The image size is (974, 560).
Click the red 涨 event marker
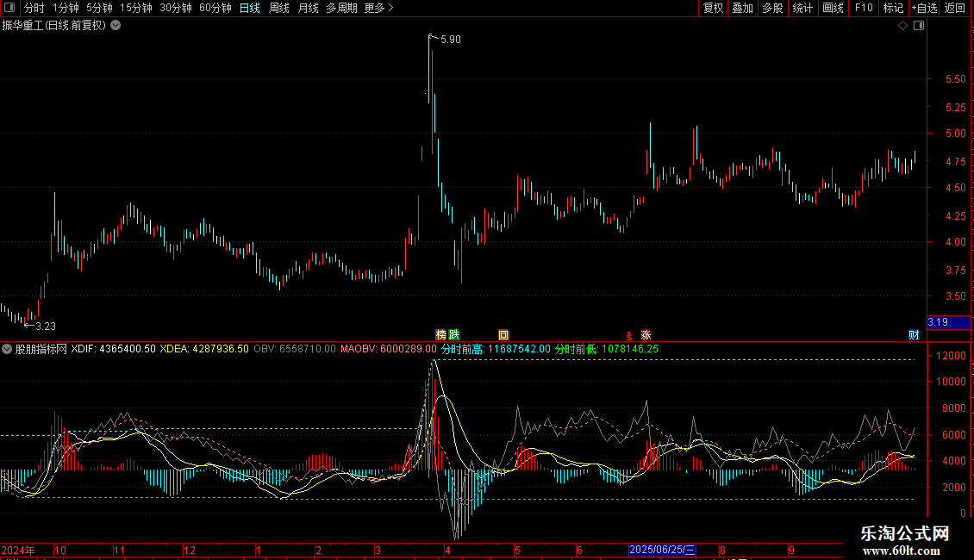pyautogui.click(x=646, y=334)
